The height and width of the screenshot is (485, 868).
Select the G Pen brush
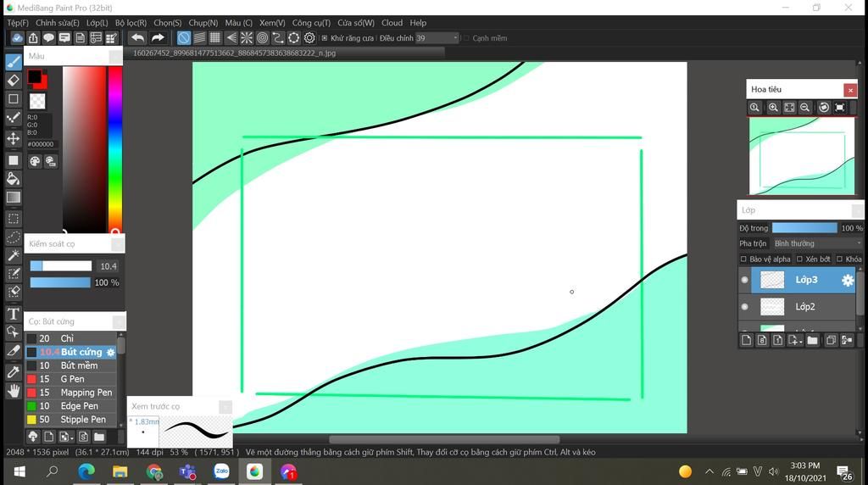coord(71,379)
